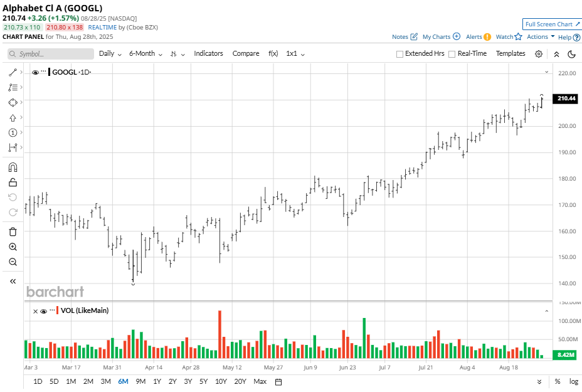Open GOOGL series more options dots
The width and height of the screenshot is (582, 392).
coord(43,71)
